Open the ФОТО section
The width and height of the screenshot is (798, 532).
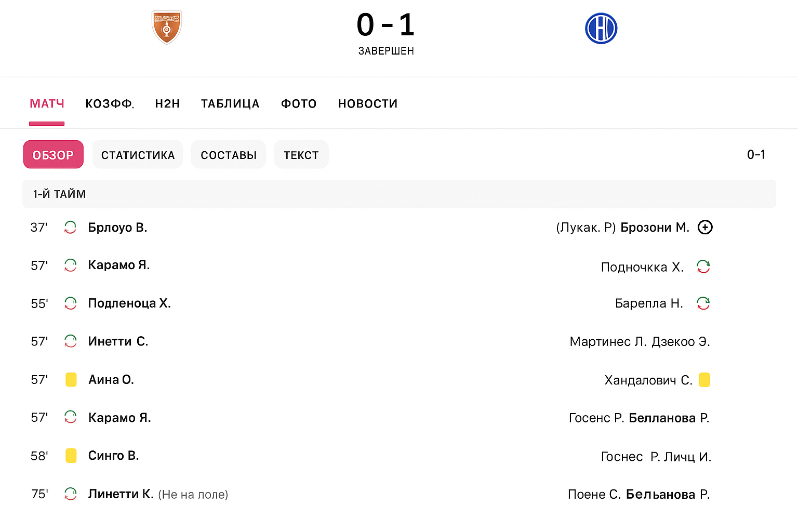[299, 103]
